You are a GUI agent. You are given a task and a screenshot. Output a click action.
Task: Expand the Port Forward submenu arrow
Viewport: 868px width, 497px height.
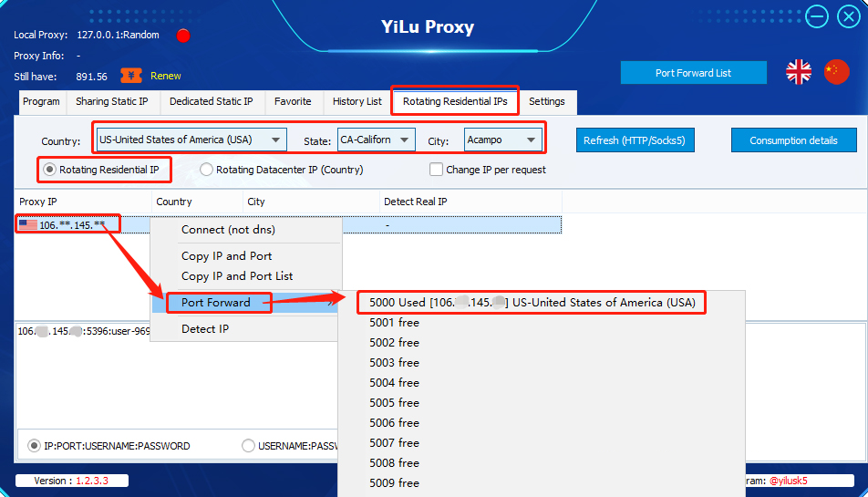click(x=332, y=303)
